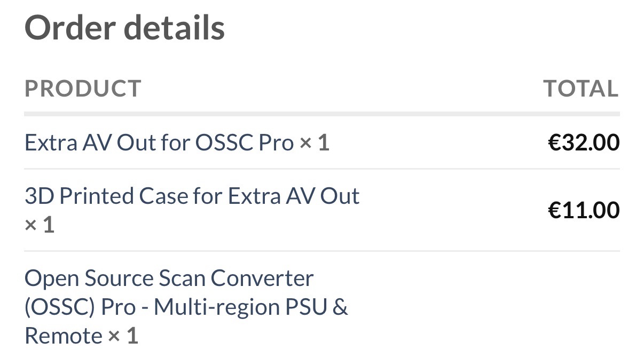Open the Open Source Scan Converter product link
The width and height of the screenshot is (644, 358).
pos(169,278)
